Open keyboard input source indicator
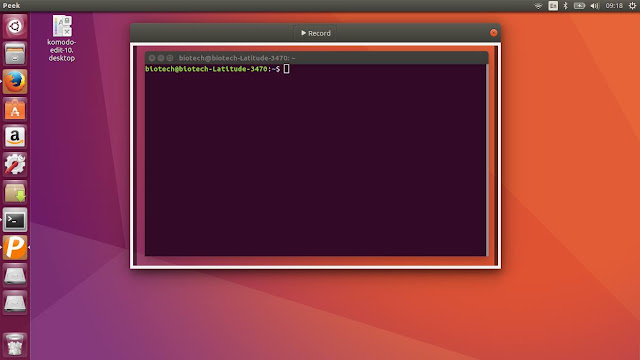This screenshot has height=360, width=640. tap(553, 6)
